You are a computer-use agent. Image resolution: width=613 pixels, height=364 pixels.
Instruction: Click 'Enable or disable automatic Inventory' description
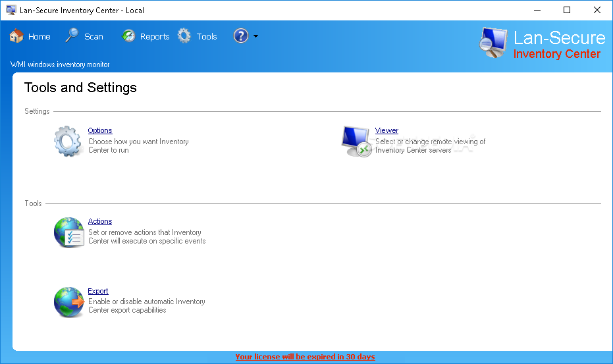coord(147,305)
